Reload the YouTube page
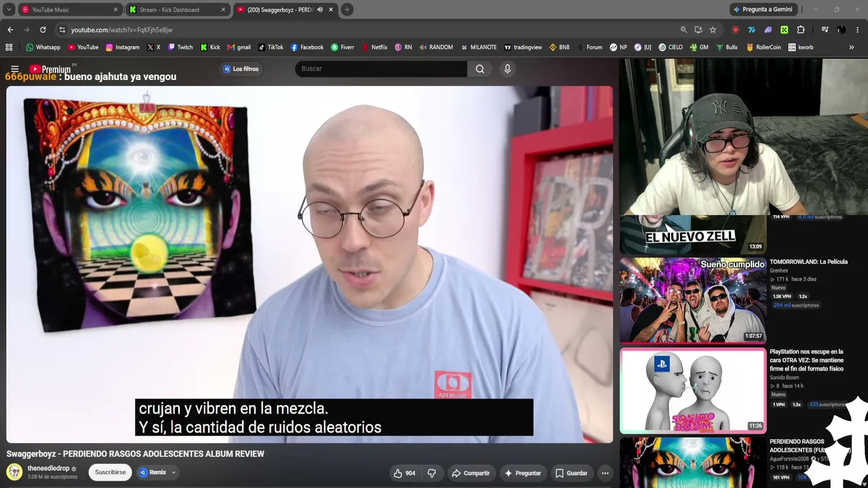This screenshot has width=868, height=488. [43, 30]
